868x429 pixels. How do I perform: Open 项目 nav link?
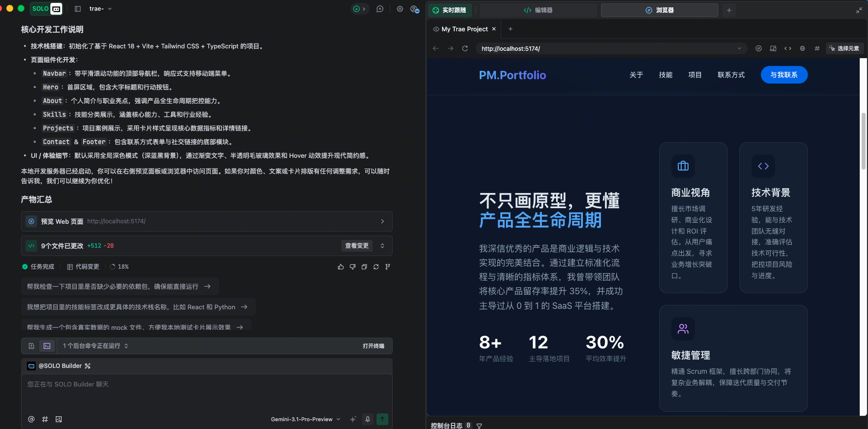tap(695, 75)
